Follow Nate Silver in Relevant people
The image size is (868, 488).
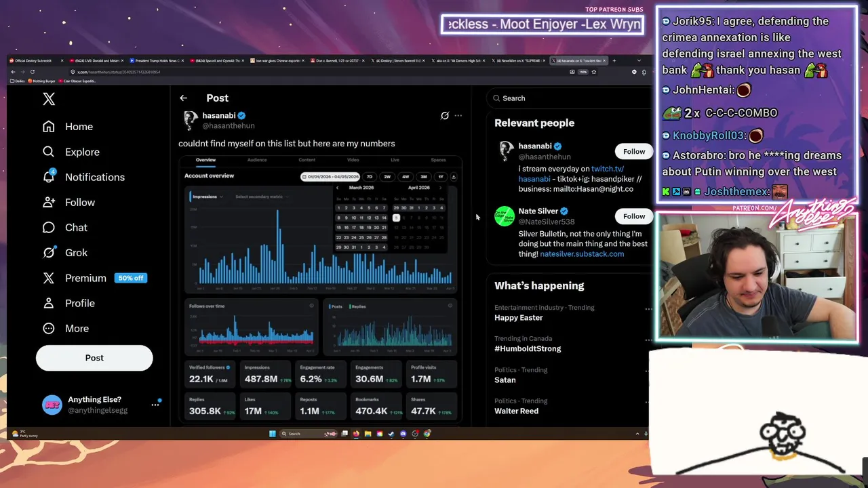click(634, 216)
